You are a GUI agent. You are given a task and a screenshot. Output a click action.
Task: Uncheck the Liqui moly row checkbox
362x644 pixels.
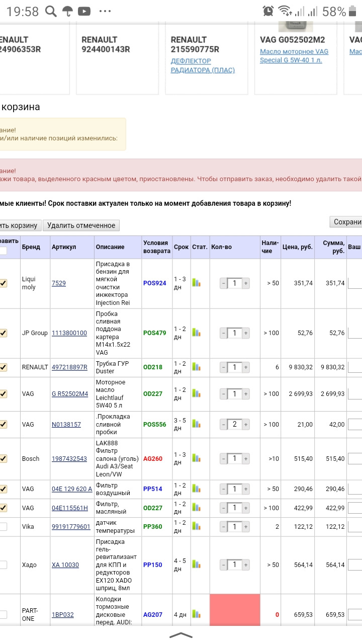(3, 283)
